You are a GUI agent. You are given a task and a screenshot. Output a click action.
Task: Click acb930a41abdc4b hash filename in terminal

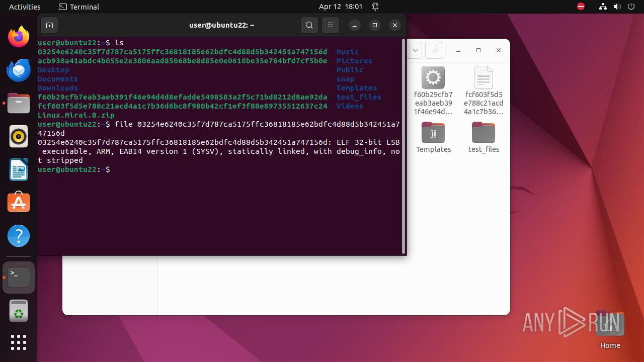coord(183,61)
